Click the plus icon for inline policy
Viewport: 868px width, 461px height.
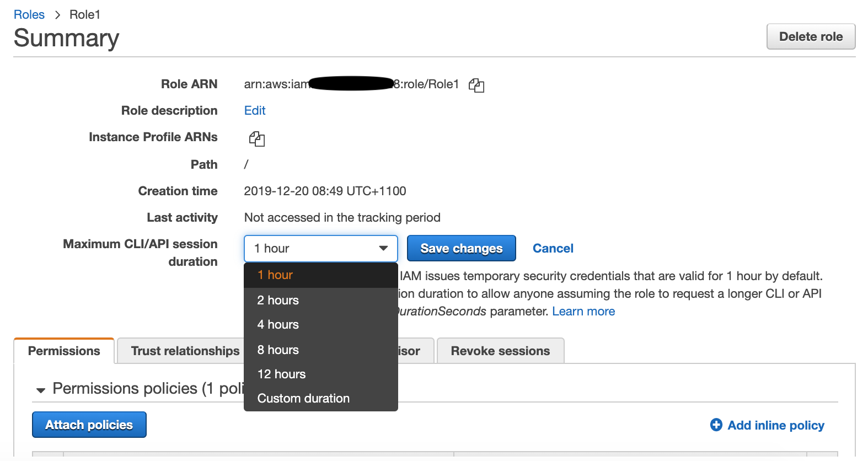[716, 425]
